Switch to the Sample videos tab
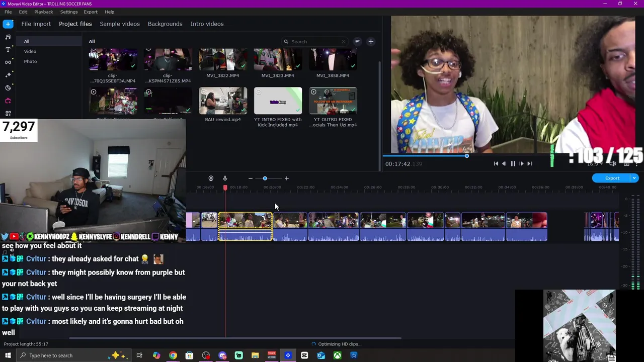644x362 pixels. [120, 24]
